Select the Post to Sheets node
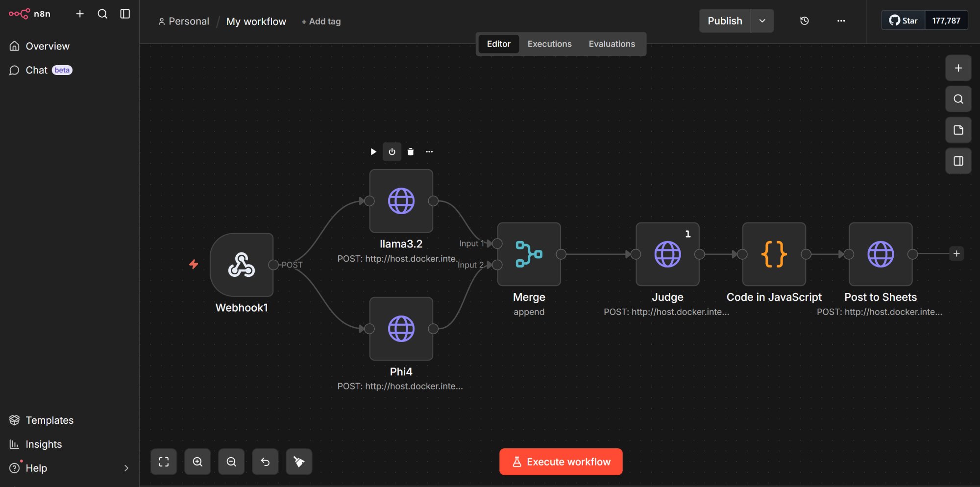Image resolution: width=980 pixels, height=487 pixels. (x=881, y=254)
